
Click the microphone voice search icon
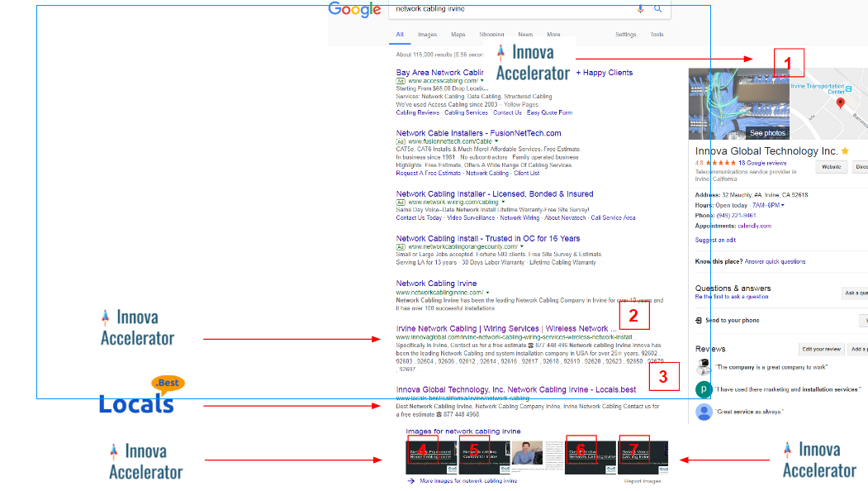click(x=640, y=9)
